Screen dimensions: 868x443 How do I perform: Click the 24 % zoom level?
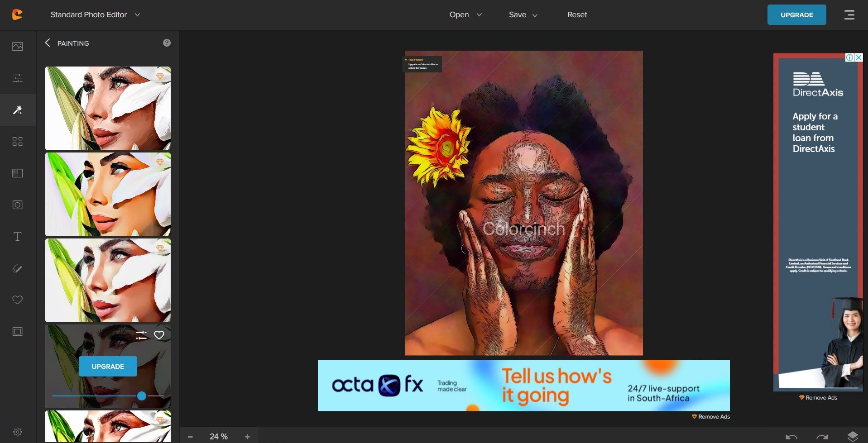point(219,437)
